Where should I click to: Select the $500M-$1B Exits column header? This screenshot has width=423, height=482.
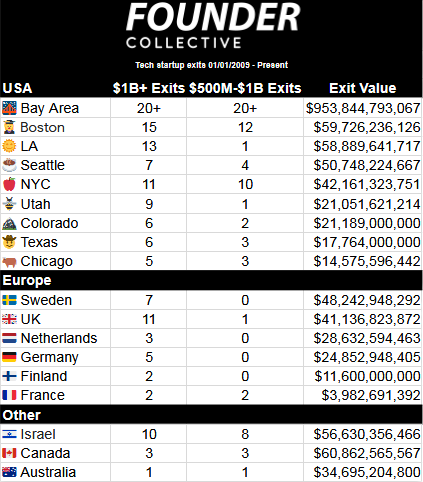(245, 88)
